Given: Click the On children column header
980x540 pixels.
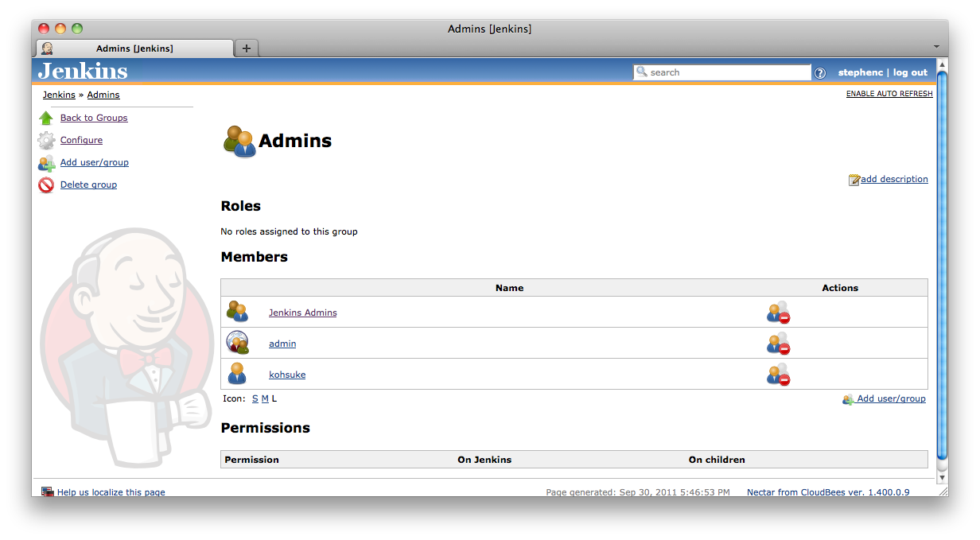Looking at the screenshot, I should [717, 460].
